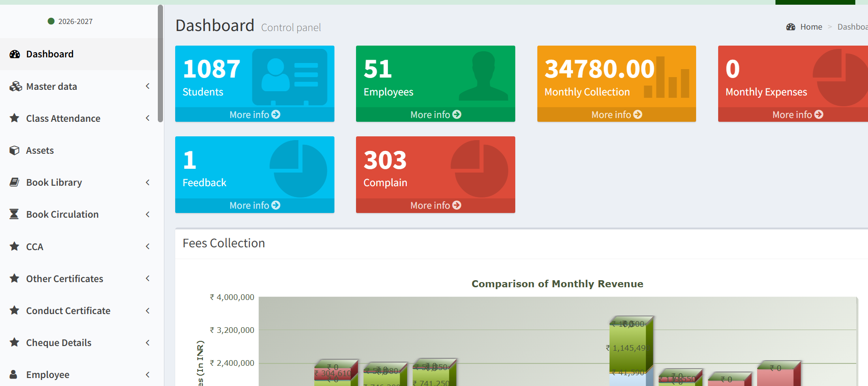Click the sidebar vertical scrollbar
This screenshot has width=868, height=386.
coord(160,63)
